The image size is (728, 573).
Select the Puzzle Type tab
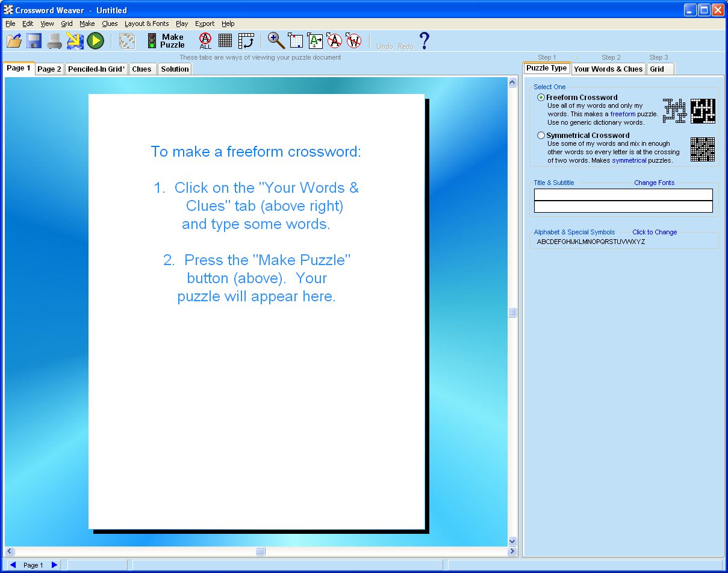coord(547,68)
